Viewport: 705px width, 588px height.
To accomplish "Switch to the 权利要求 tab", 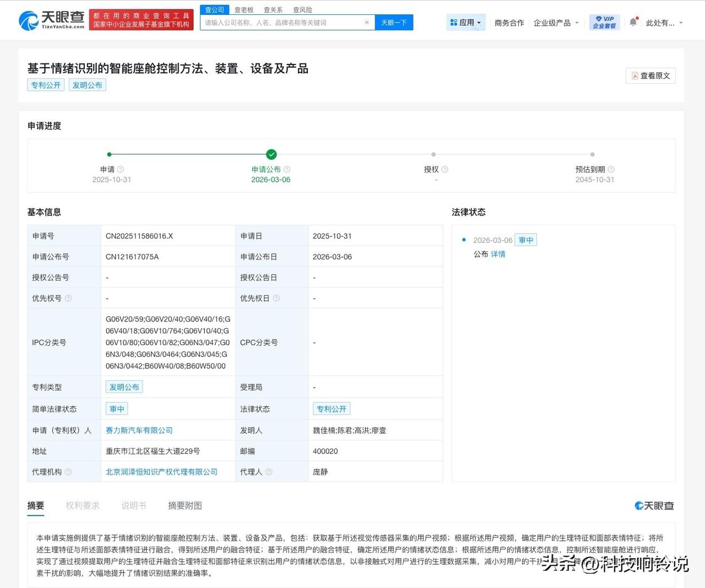I will click(82, 505).
